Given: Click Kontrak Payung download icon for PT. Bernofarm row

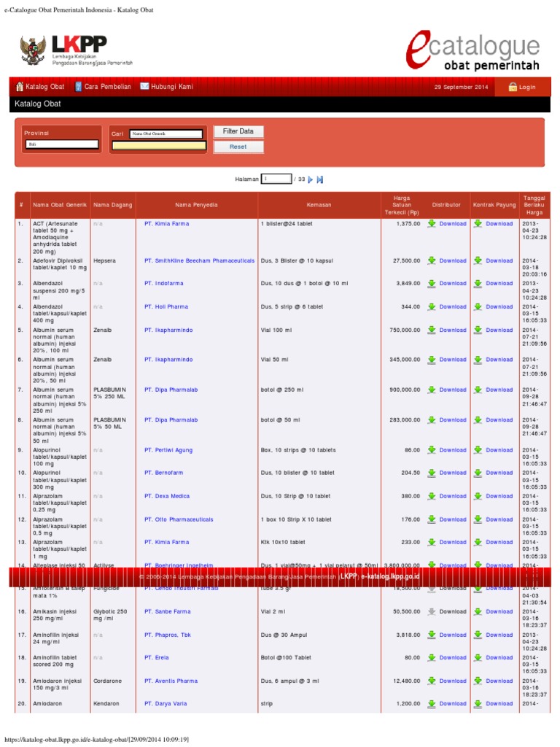Looking at the screenshot, I should (478, 473).
